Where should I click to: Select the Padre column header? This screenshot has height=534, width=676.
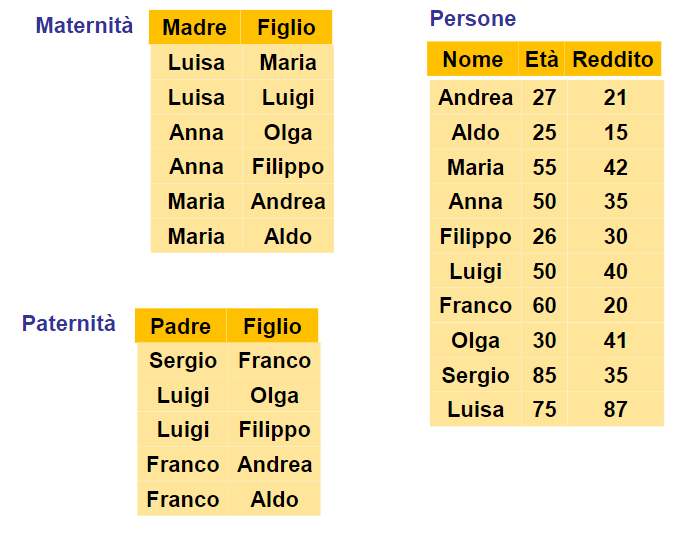tap(181, 327)
